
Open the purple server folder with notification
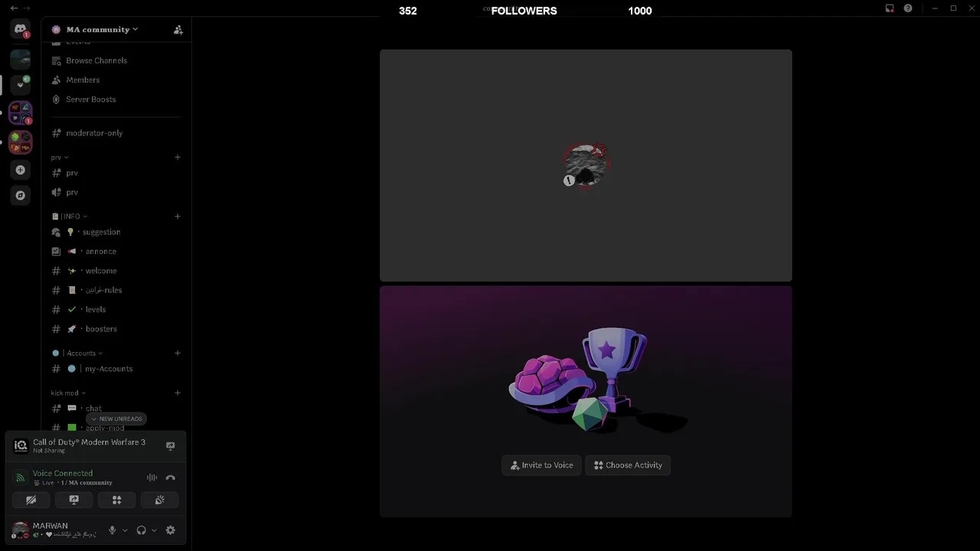21,113
